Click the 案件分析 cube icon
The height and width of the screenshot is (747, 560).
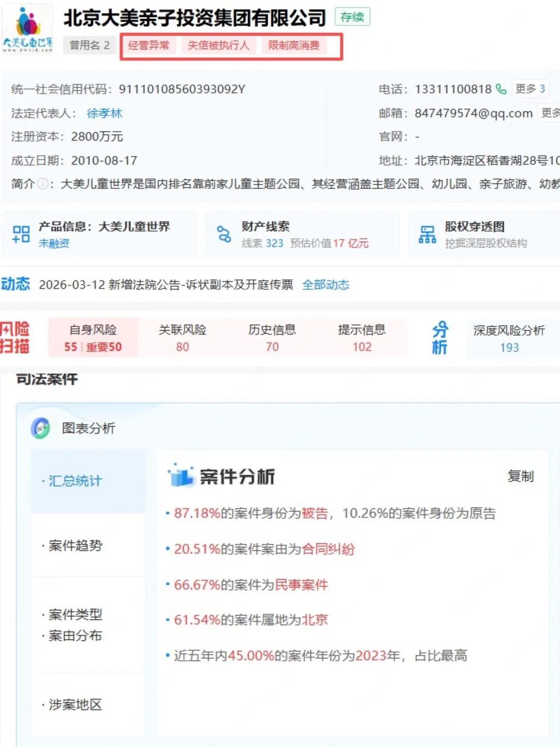click(x=181, y=475)
